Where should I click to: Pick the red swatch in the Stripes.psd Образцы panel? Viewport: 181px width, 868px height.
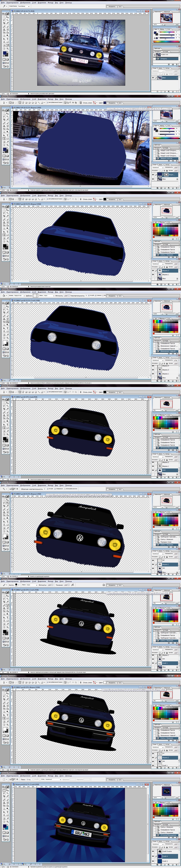pyautogui.click(x=154, y=805)
